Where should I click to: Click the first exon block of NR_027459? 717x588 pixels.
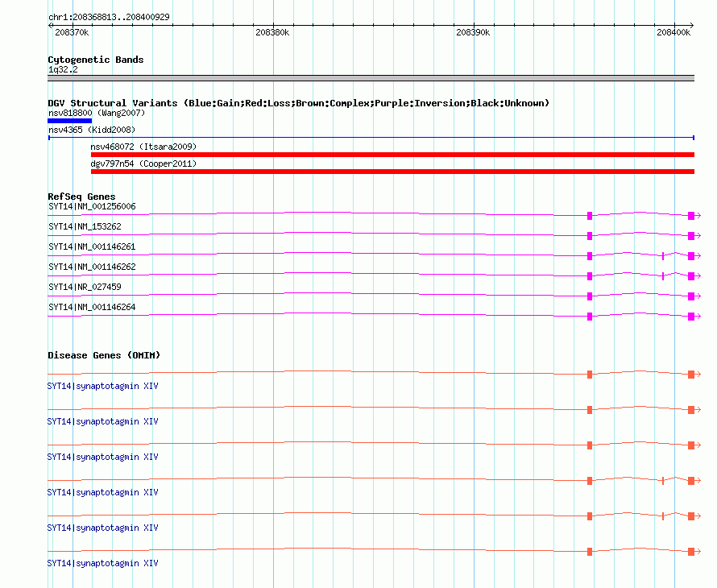[590, 296]
